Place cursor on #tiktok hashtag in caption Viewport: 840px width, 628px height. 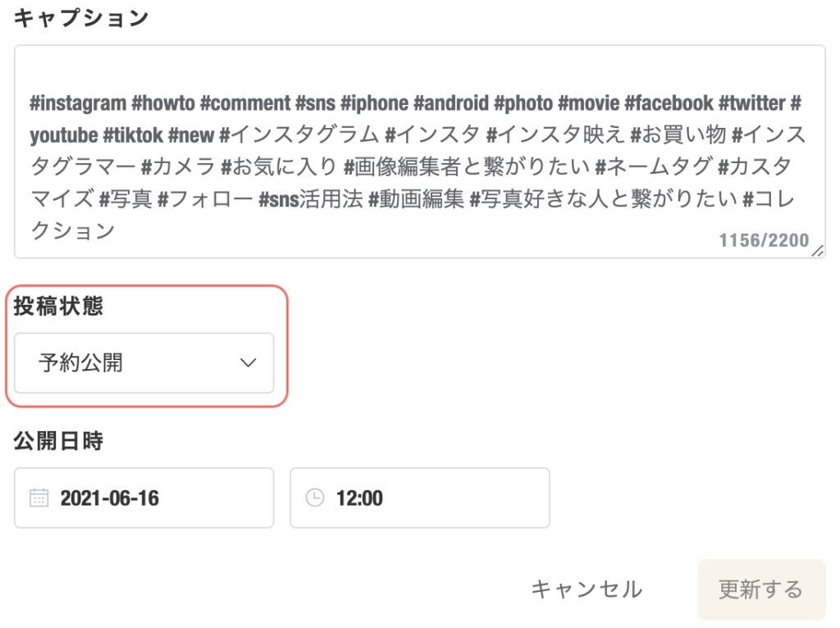coord(133,135)
